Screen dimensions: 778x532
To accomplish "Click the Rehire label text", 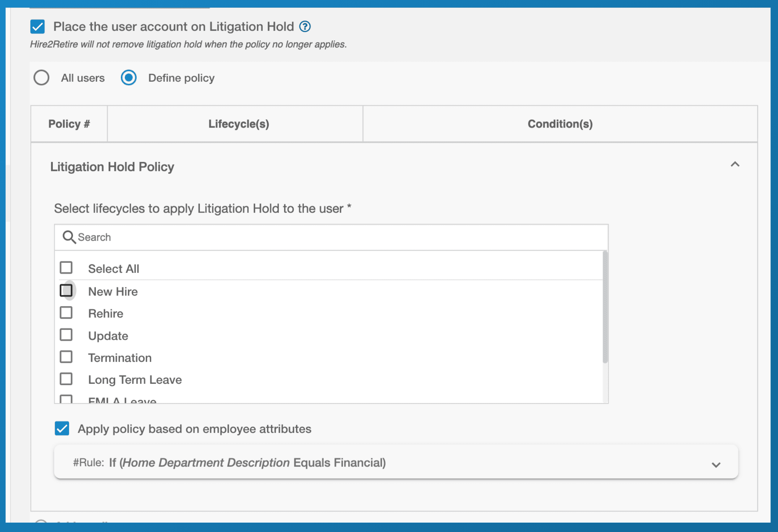I will pyautogui.click(x=106, y=314).
